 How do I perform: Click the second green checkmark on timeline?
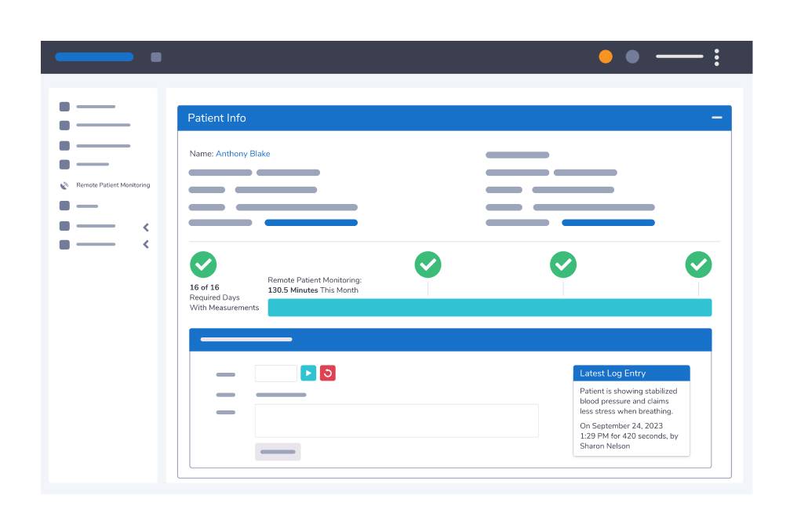[428, 264]
